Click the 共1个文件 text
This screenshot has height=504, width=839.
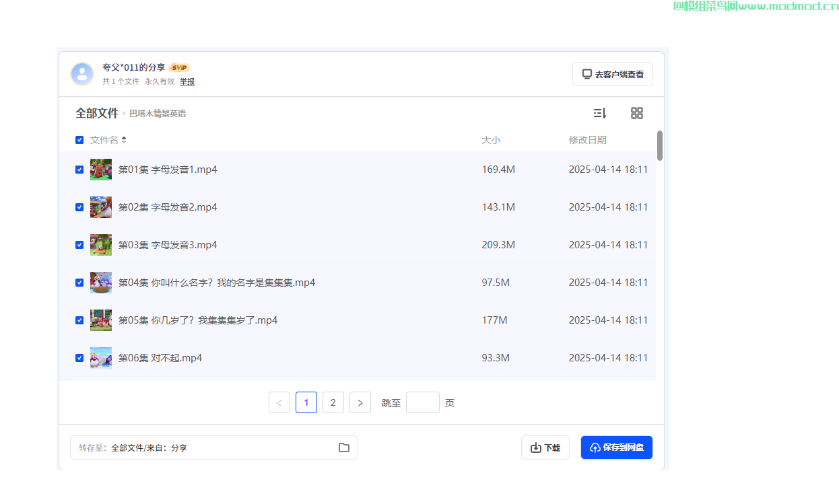pyautogui.click(x=121, y=81)
